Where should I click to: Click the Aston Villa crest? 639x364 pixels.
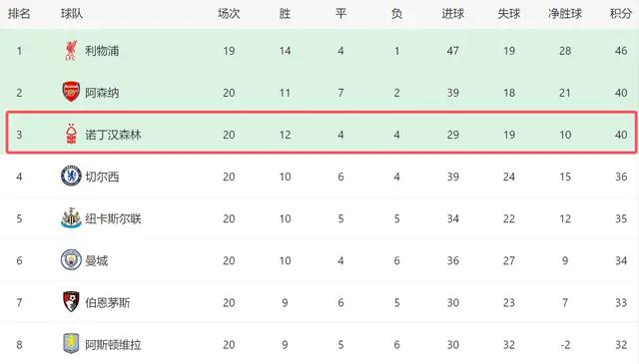tap(71, 344)
